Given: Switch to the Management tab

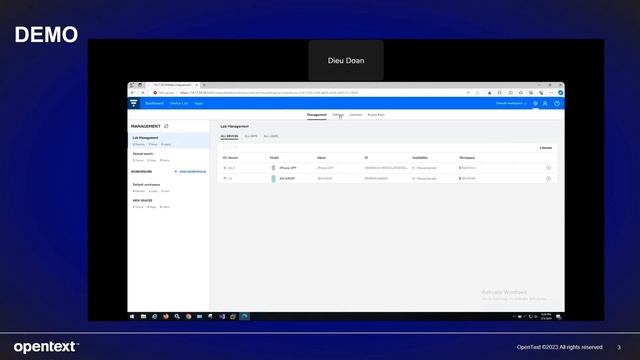Looking at the screenshot, I should tap(317, 115).
